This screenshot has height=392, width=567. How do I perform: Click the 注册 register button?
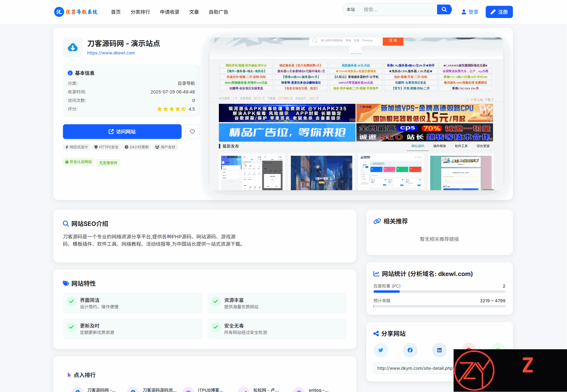click(x=499, y=12)
